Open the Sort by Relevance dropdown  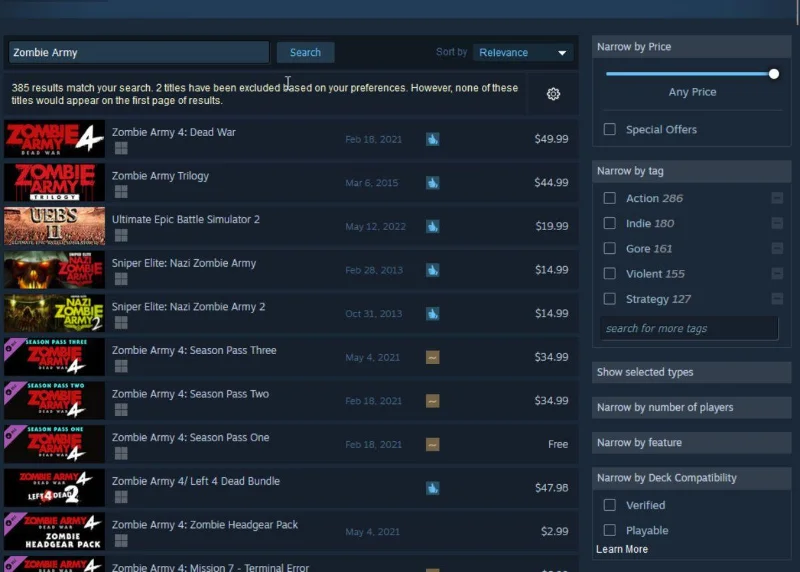523,53
